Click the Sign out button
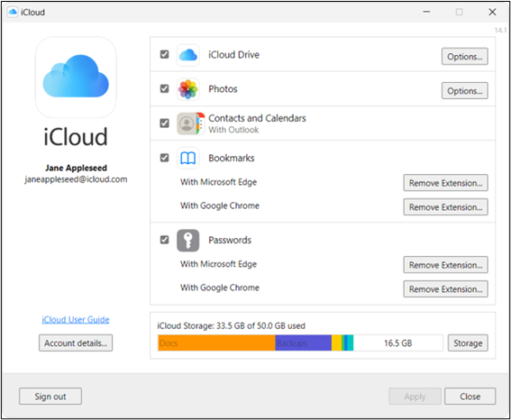The image size is (511, 420). pos(50,397)
